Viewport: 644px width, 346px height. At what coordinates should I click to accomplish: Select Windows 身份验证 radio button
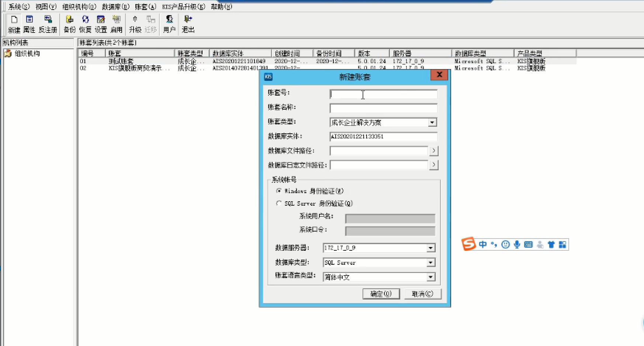pyautogui.click(x=279, y=191)
